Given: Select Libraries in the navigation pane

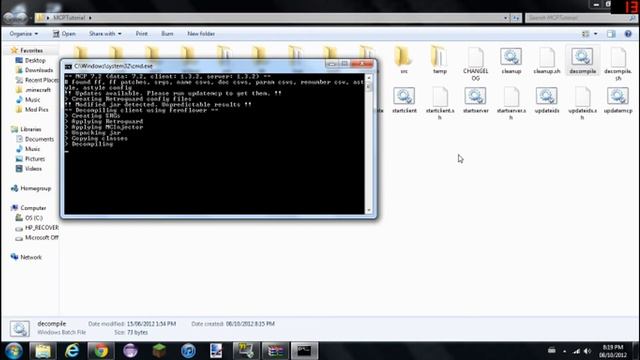Looking at the screenshot, I should coord(27,129).
